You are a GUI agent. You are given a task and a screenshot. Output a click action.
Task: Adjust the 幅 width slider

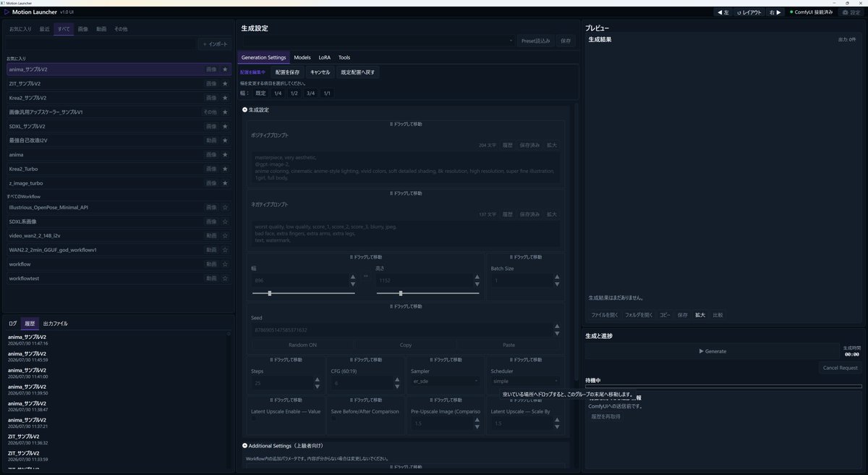click(303, 293)
